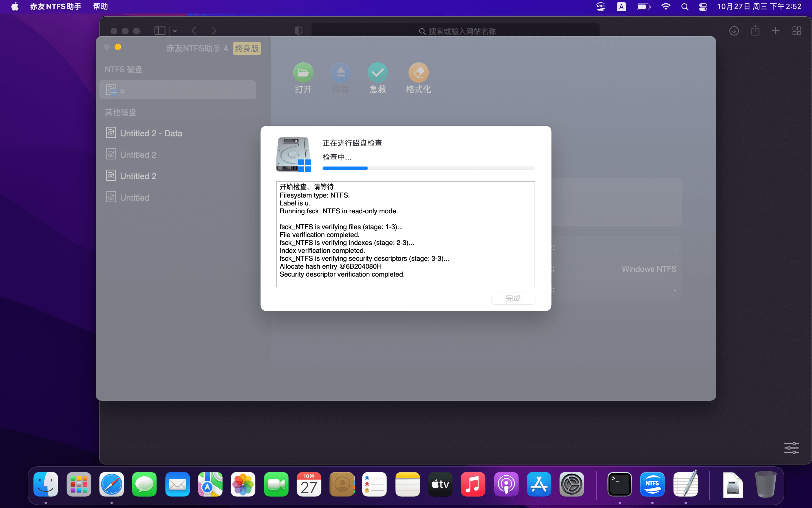Click the Wi-Fi menu bar icon

point(666,7)
